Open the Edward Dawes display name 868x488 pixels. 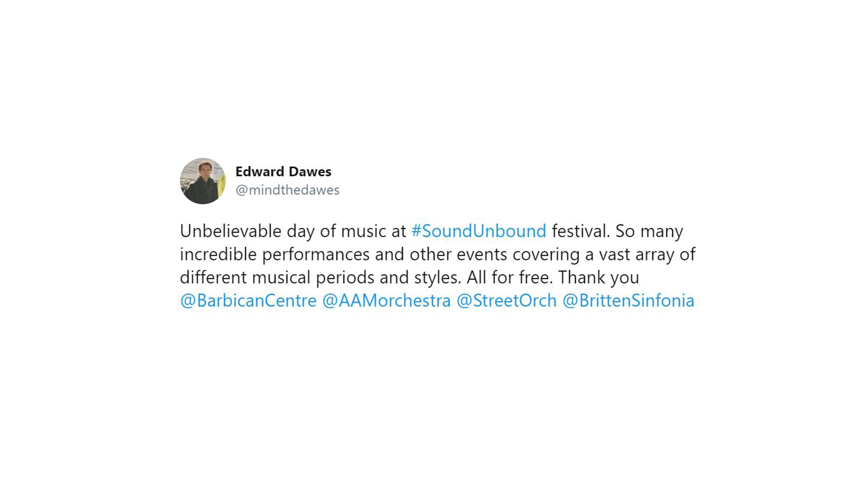(x=283, y=172)
